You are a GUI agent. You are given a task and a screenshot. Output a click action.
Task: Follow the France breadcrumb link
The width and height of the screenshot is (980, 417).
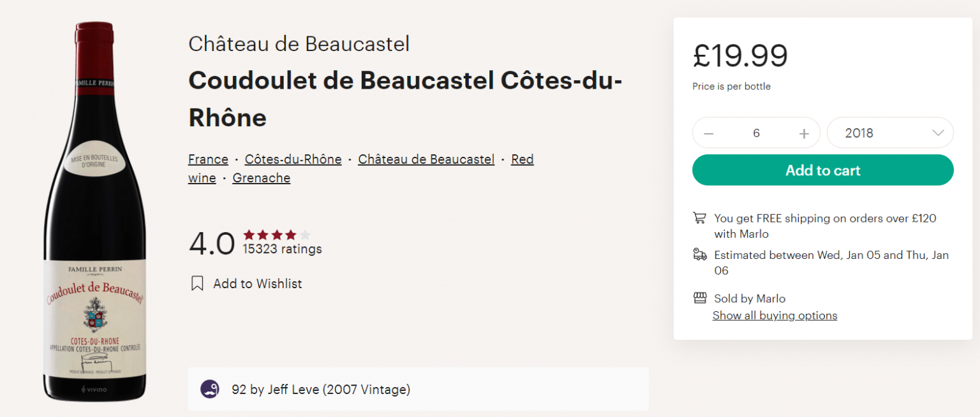tap(208, 159)
